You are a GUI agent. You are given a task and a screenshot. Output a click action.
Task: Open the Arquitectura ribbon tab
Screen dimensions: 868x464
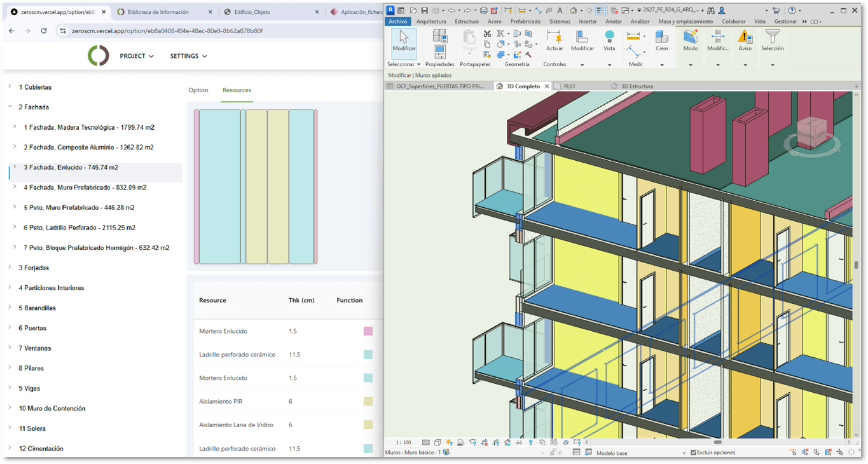[x=431, y=21]
